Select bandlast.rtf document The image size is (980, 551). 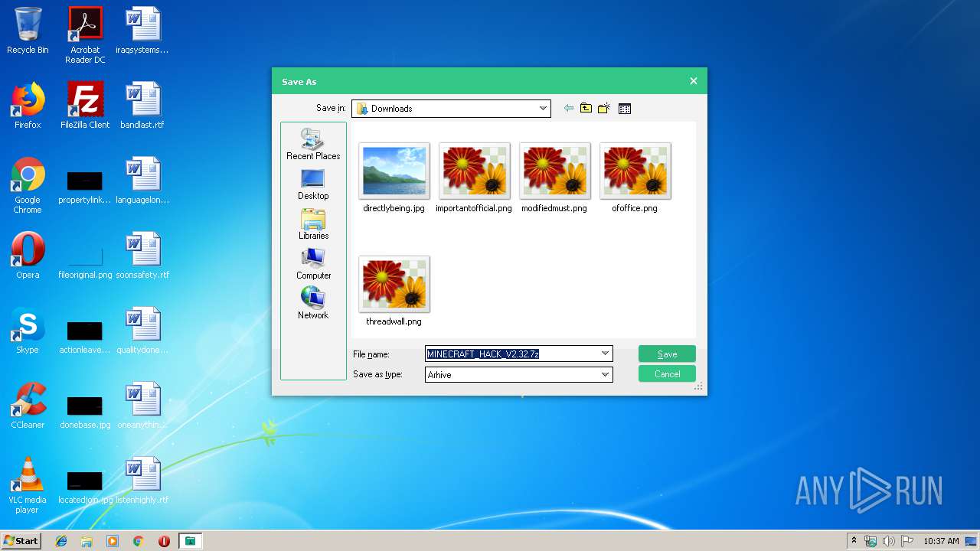[x=142, y=106]
